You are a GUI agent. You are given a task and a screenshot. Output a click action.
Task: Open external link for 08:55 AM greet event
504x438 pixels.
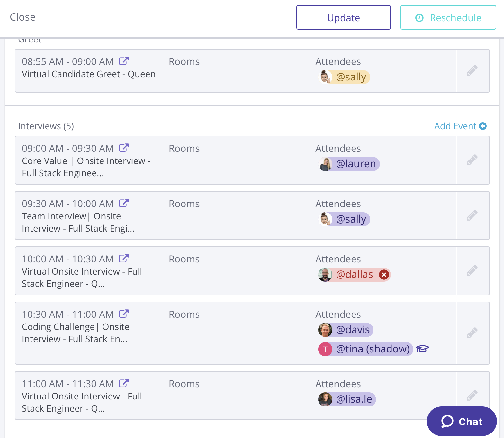(124, 61)
